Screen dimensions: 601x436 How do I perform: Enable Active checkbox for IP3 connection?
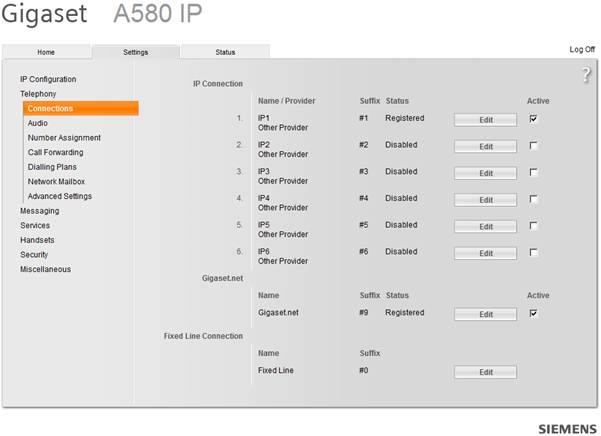click(533, 172)
